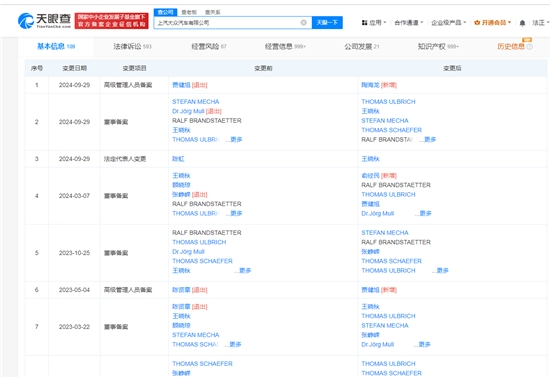The height and width of the screenshot is (378, 550).
Task: Select the 查公司 search tab
Action: coord(165,12)
